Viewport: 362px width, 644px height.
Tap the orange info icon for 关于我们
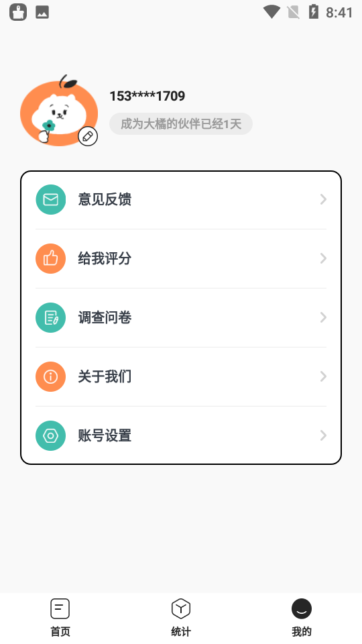coord(50,376)
